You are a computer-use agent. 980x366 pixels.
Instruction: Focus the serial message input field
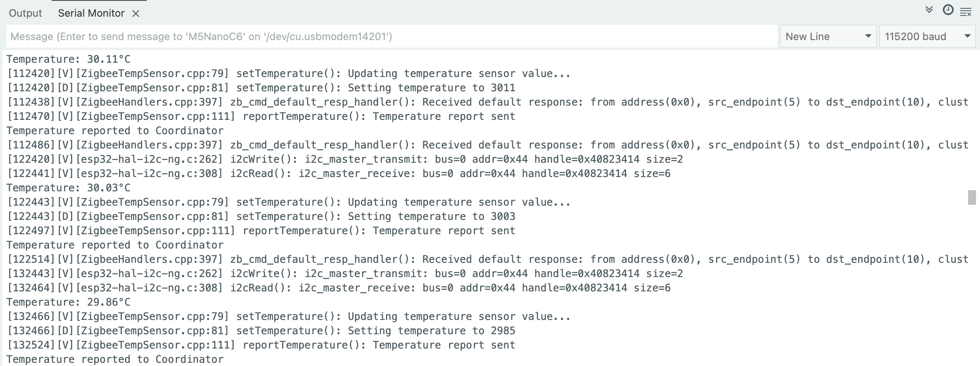point(391,37)
